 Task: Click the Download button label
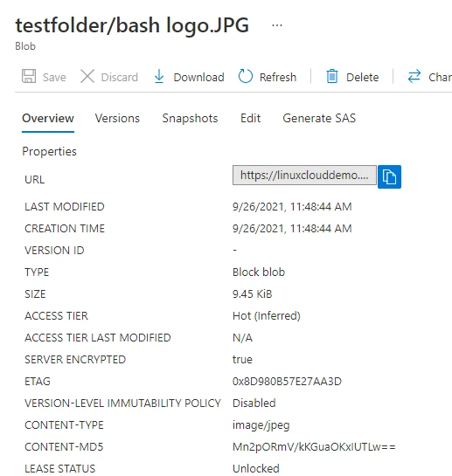[x=198, y=78]
